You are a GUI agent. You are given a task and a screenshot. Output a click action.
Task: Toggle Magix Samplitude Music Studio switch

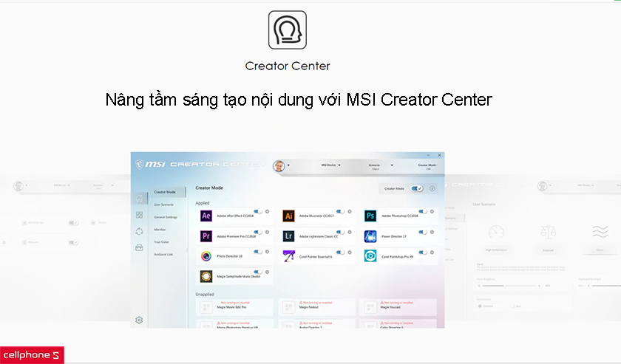(258, 272)
